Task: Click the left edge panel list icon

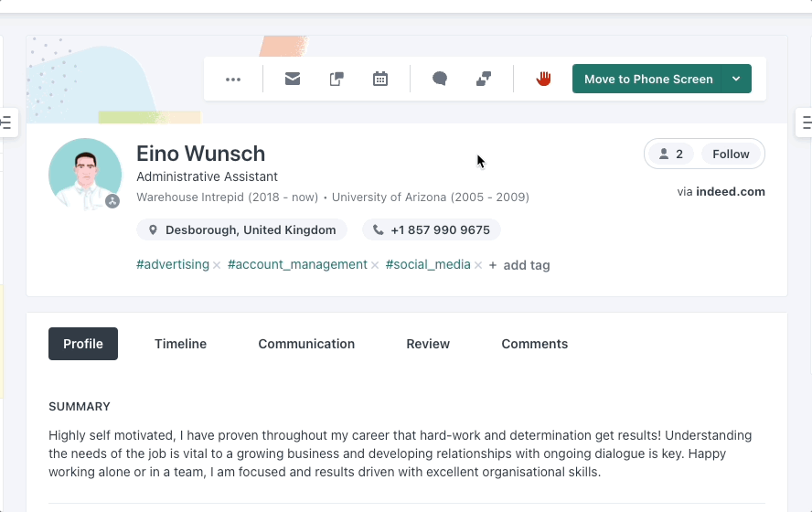Action: point(6,123)
